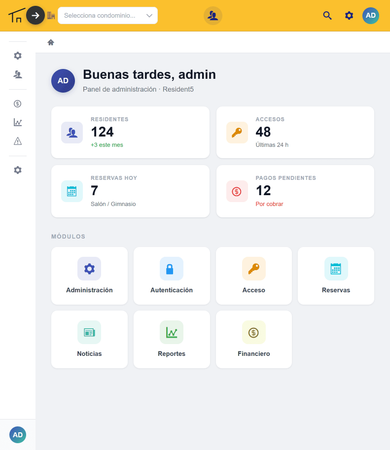Open search with the magnifier icon
This screenshot has width=390, height=450.
[x=327, y=16]
